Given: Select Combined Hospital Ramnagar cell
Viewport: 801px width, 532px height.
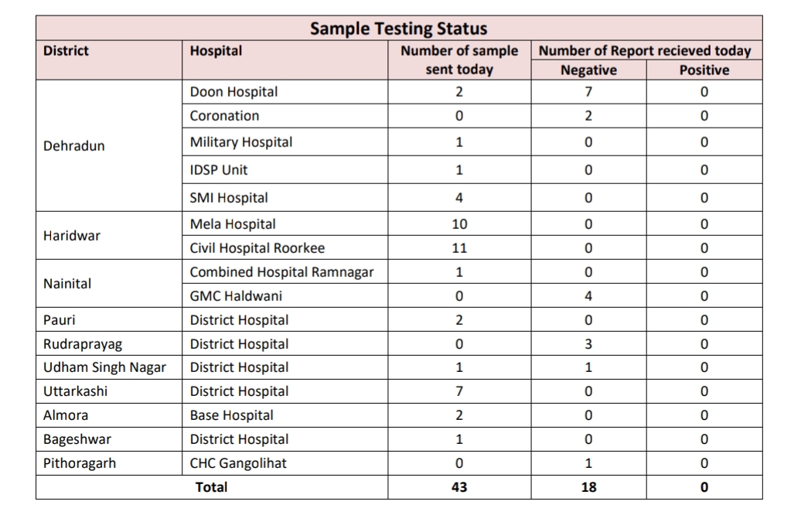Looking at the screenshot, I should [x=281, y=272].
